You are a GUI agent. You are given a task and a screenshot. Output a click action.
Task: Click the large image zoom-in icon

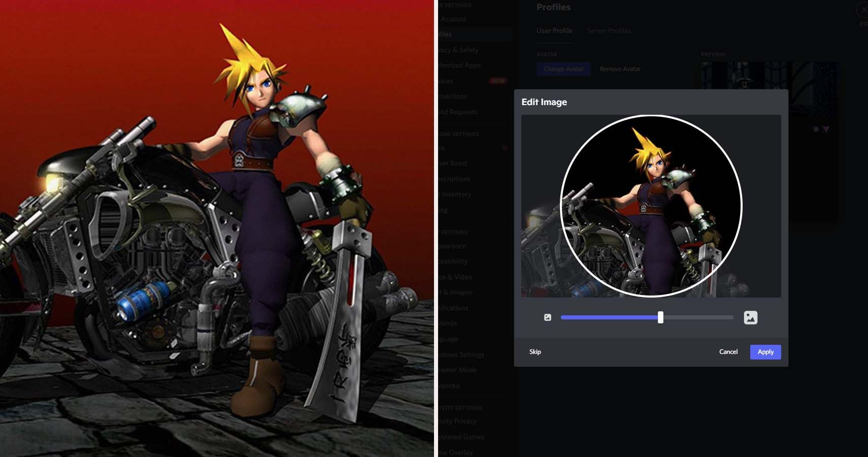coord(750,317)
